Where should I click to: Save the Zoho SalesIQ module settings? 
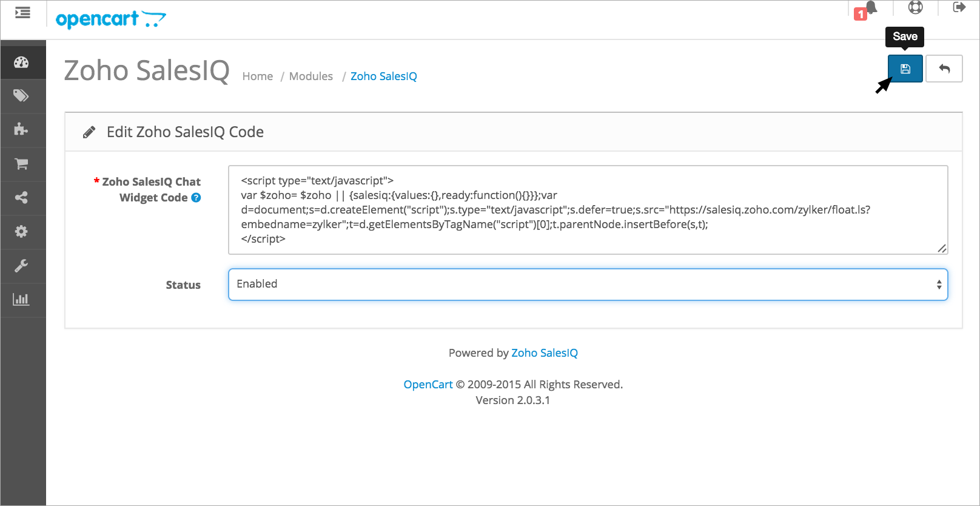click(x=905, y=69)
